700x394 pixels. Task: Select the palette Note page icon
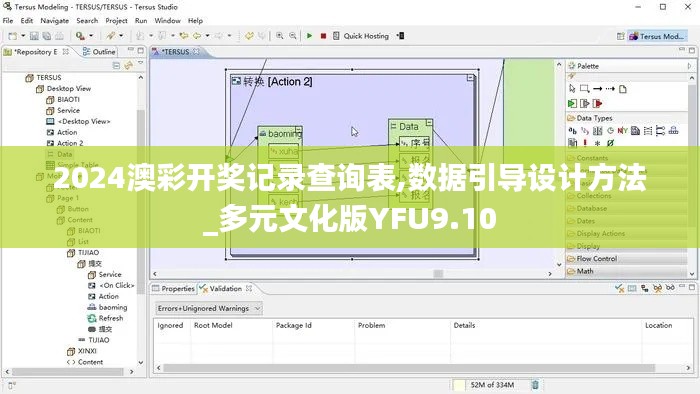coord(623,89)
